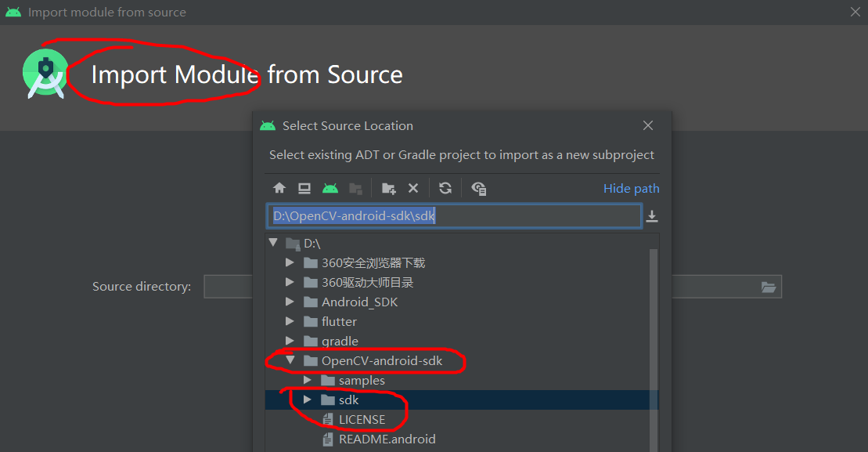
Task: Click the module directory toolbar icon
Action: 355,188
